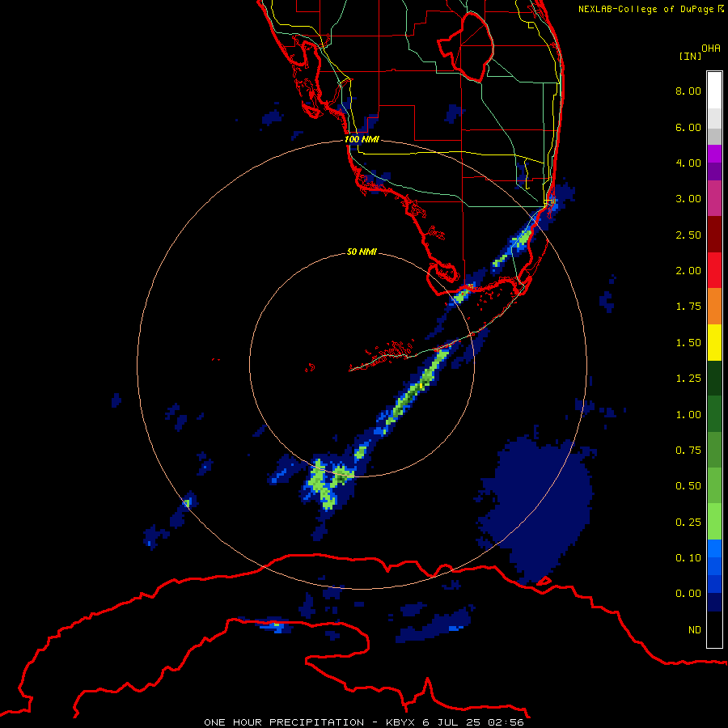728x728 pixels.
Task: Pick the dark purple swatch in color bar
Action: coord(714,171)
